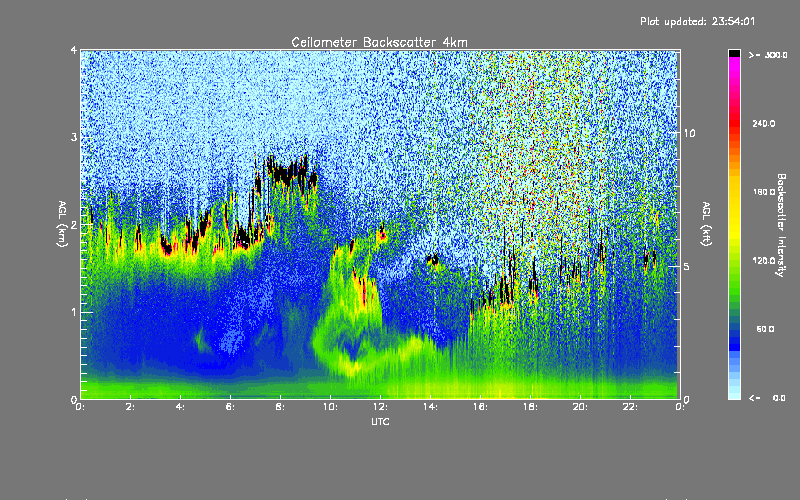The height and width of the screenshot is (500, 800).
Task: Click the '<= 0.0' colorbar minimum label
Action: tap(768, 398)
